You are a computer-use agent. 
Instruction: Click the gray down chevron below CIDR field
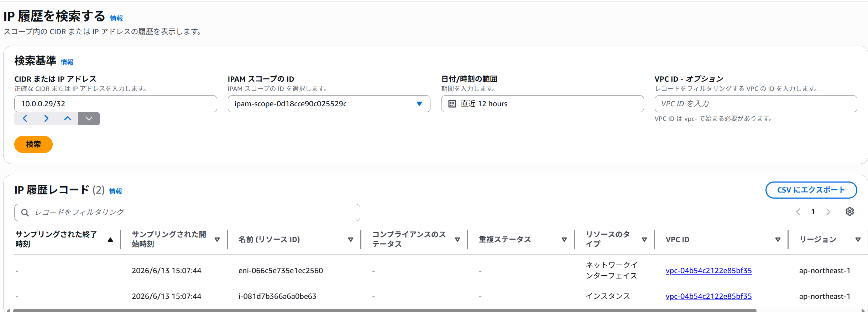point(89,119)
